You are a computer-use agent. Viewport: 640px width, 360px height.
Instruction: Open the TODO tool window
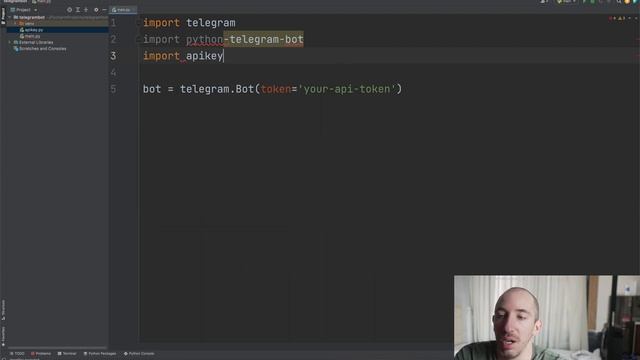(18, 353)
